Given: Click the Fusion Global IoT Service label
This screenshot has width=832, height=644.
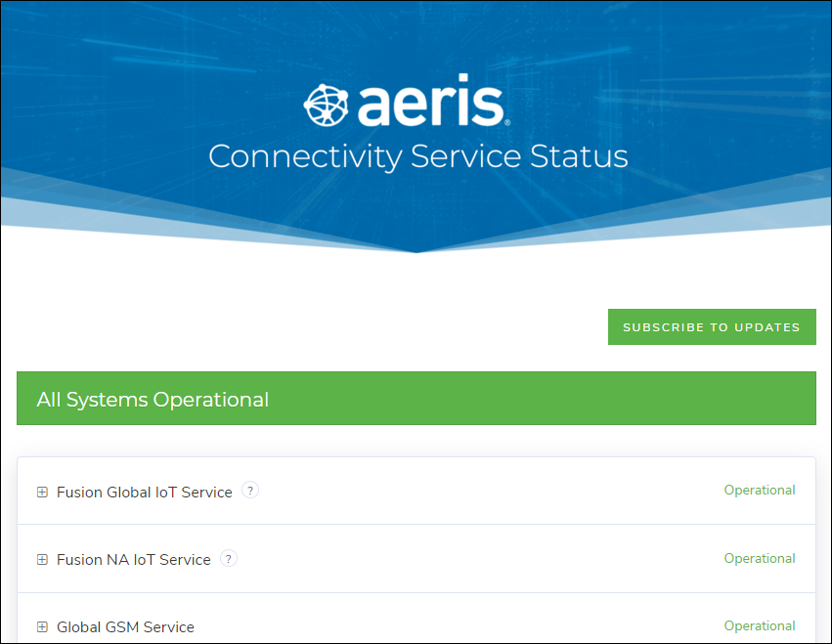Looking at the screenshot, I should (145, 493).
